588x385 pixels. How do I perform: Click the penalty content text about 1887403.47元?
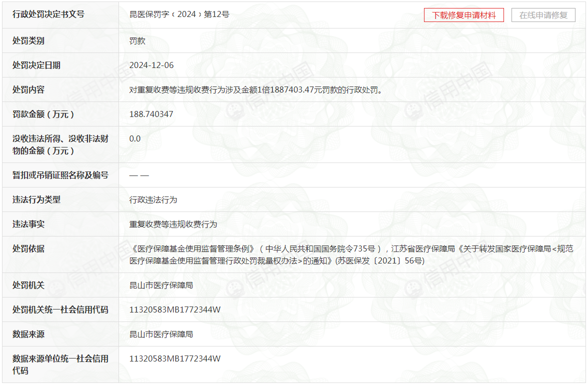coord(256,90)
